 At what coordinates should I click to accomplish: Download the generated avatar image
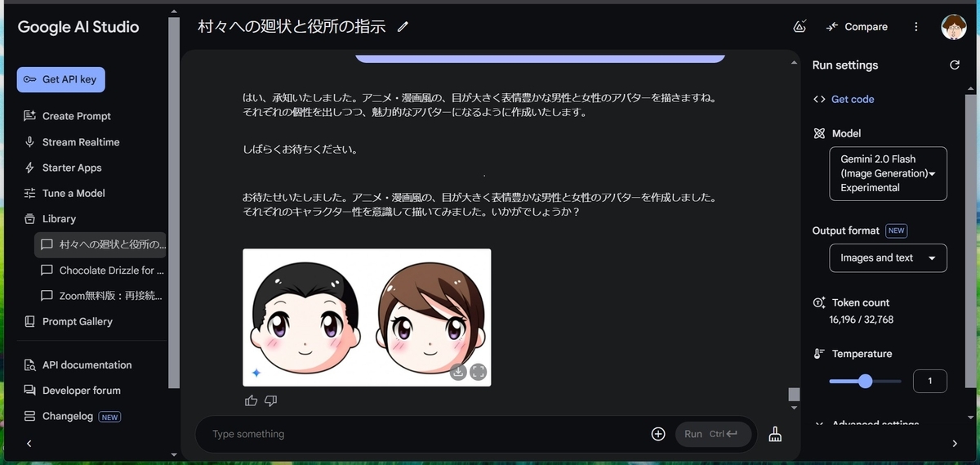(x=458, y=372)
